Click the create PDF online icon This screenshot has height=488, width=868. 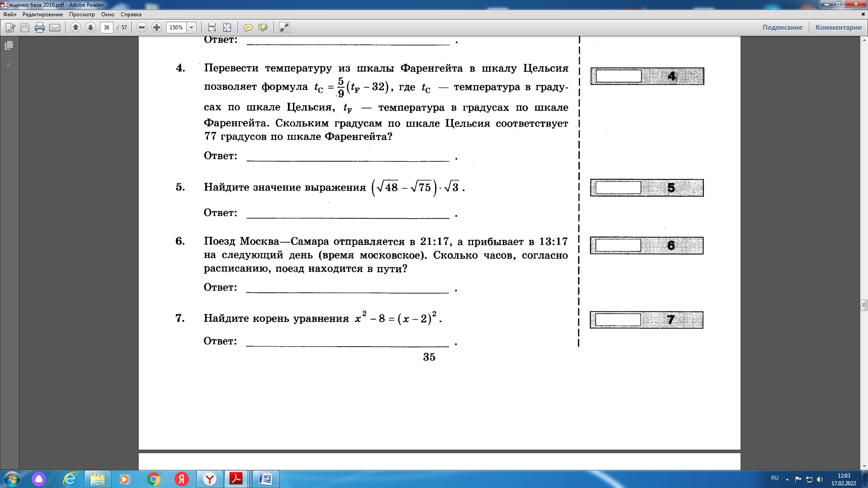click(x=10, y=28)
